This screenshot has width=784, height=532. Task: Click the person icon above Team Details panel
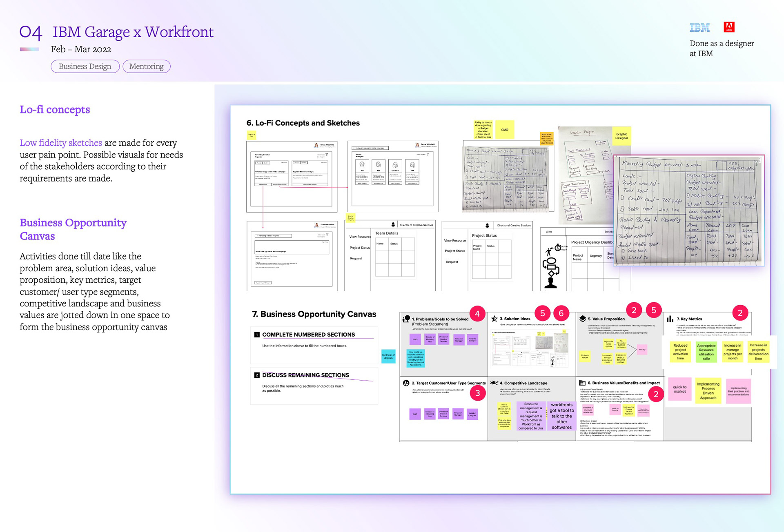[x=393, y=225]
